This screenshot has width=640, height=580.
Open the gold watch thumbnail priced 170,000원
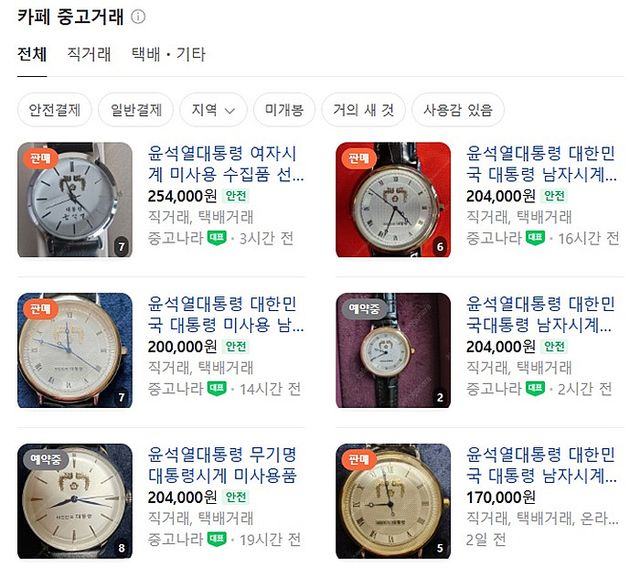coord(393,501)
